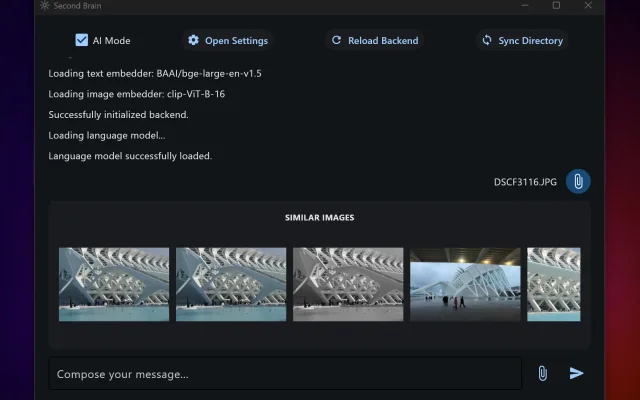The width and height of the screenshot is (640, 400).
Task: Click the paperclip attach icon beside message box
Action: pyautogui.click(x=542, y=373)
